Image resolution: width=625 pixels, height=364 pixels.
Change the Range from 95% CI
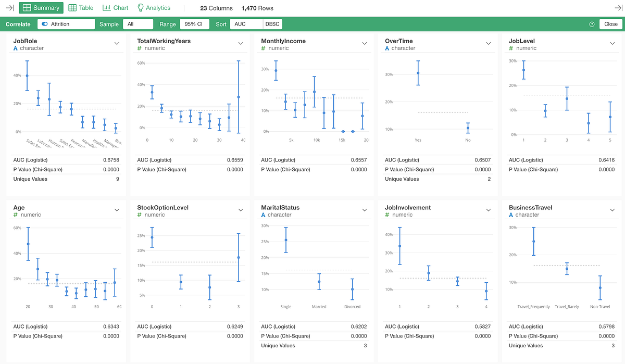[194, 24]
